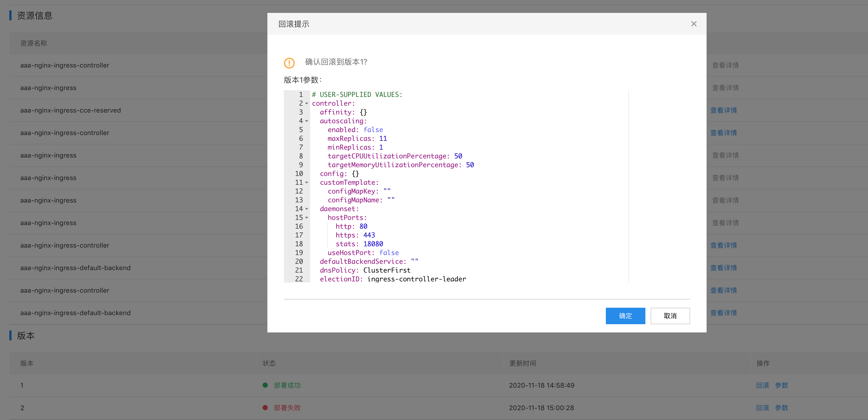Click the orange warning icon in dialog

click(x=289, y=63)
